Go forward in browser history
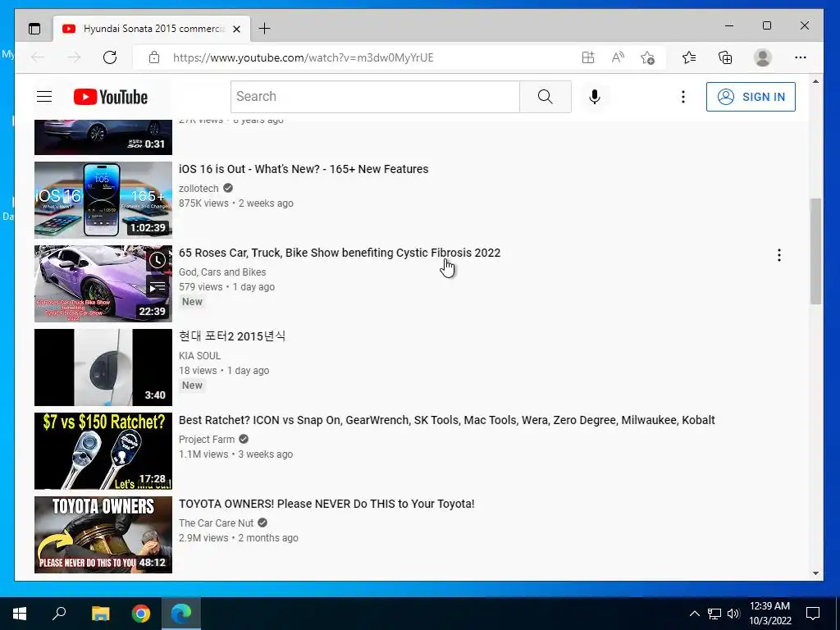The height and width of the screenshot is (630, 840). click(74, 57)
